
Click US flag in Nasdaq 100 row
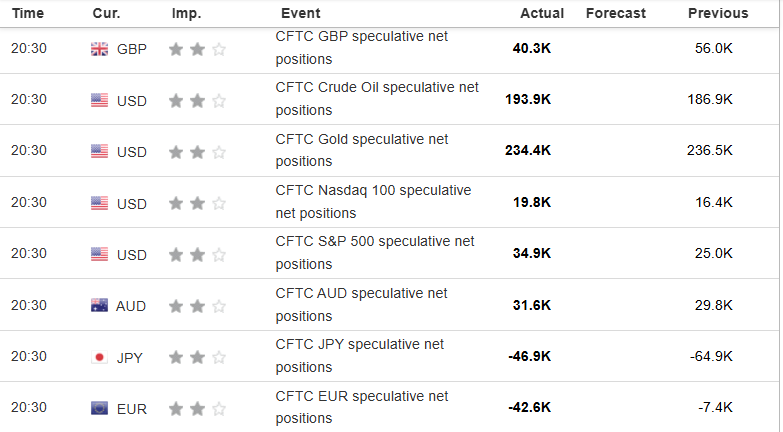99,203
